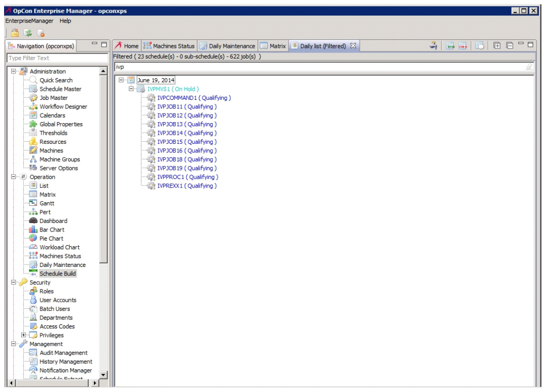Click the navigation panel scroll-right arrow
The image size is (547, 392).
[95, 383]
